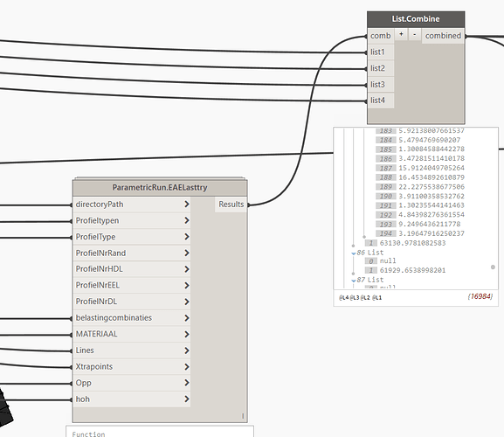Select the List.Combine node title
504x437 pixels.
coord(416,19)
